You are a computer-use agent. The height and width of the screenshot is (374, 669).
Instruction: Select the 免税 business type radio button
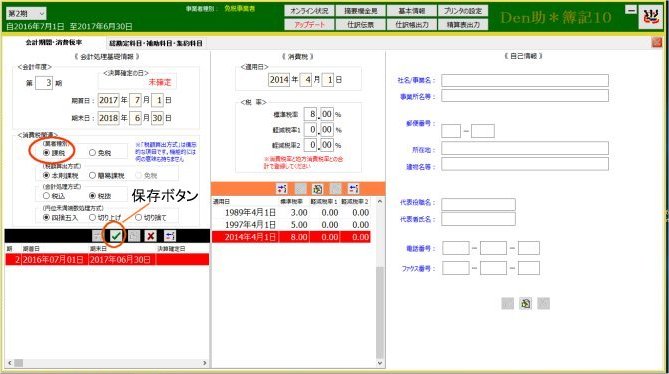tap(92, 153)
